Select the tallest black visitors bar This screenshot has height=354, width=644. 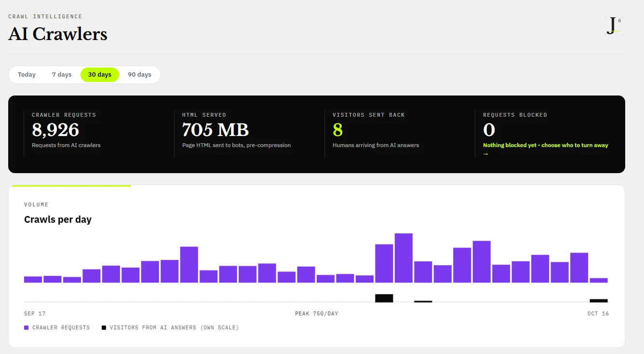pos(384,298)
